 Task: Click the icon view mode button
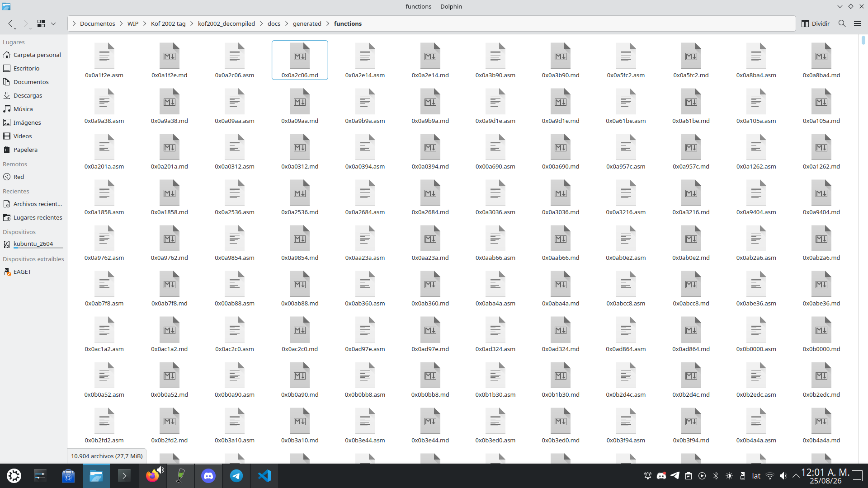coord(41,23)
